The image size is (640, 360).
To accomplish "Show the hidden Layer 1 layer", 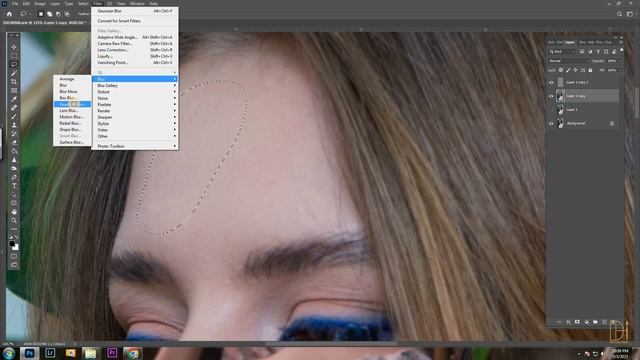I will pos(551,110).
